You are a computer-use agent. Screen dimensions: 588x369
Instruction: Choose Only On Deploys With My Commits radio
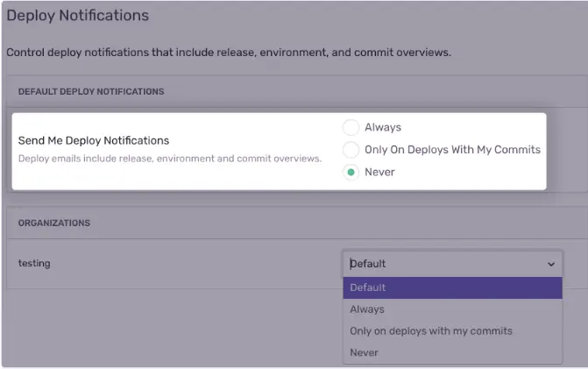click(x=351, y=150)
